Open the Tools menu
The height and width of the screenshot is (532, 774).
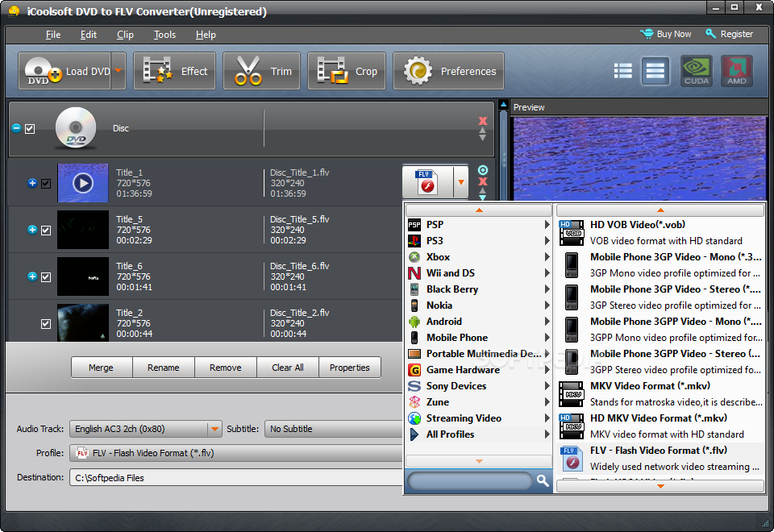tap(164, 35)
